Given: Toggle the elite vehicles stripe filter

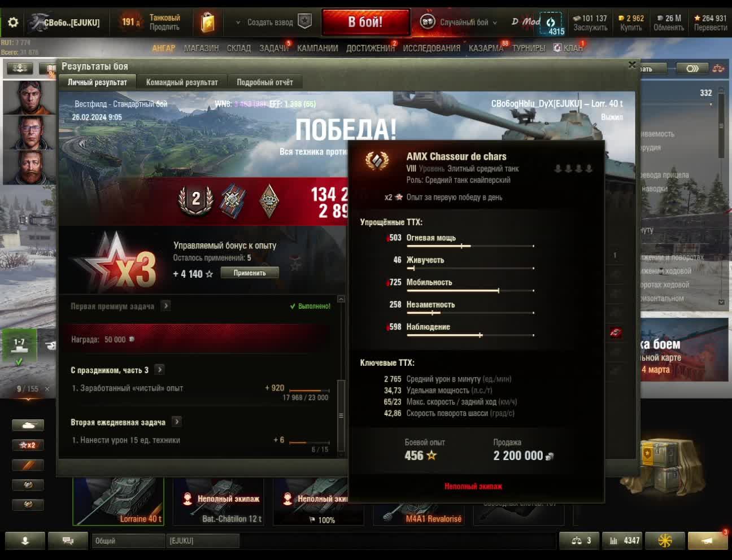Looking at the screenshot, I should [28, 465].
